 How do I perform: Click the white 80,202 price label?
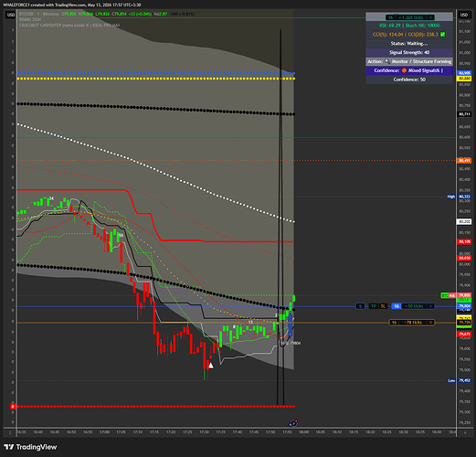tap(464, 221)
